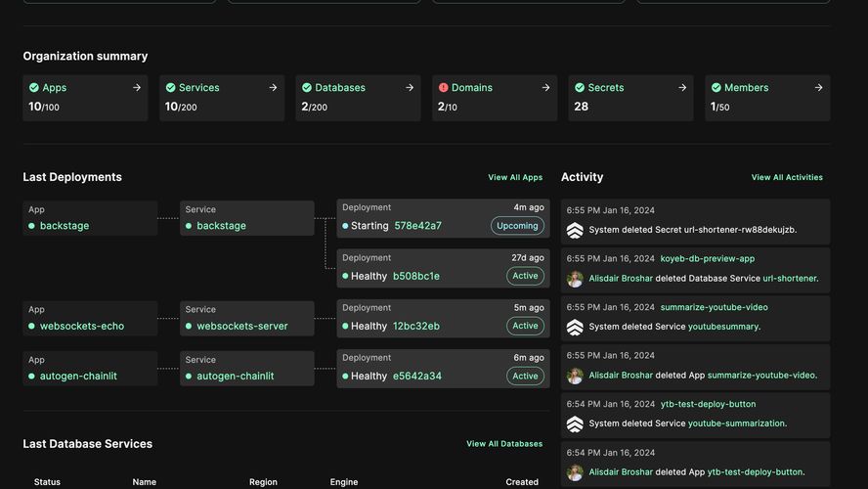This screenshot has width=868, height=489.
Task: Open autogen-chainlit app
Action: (x=78, y=377)
